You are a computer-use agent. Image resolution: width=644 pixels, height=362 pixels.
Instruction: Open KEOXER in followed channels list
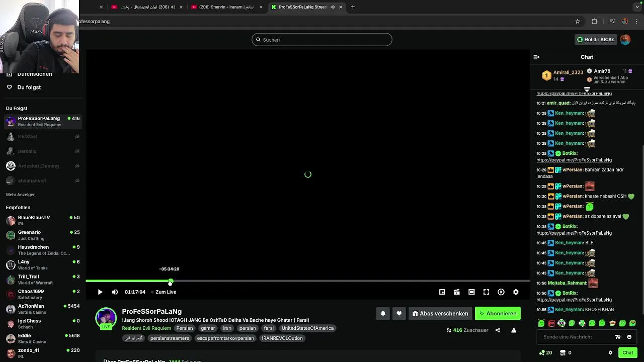tap(43, 137)
